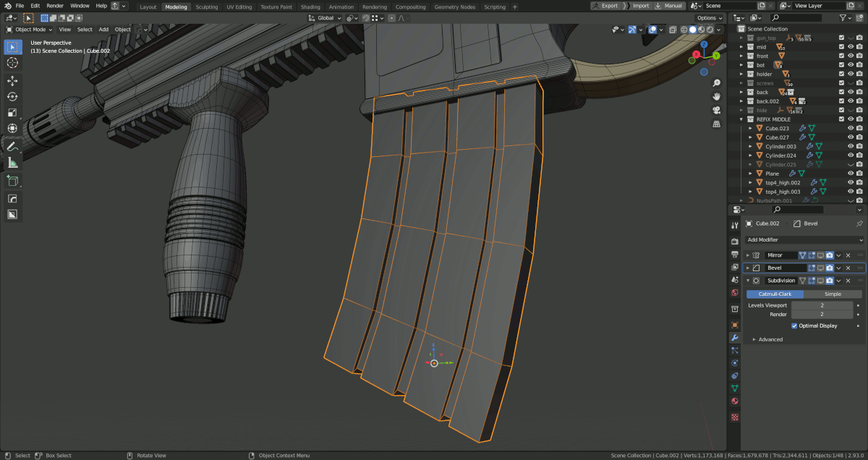868x460 pixels.
Task: Select the Rotate tool in the left toolbar
Action: [12, 97]
